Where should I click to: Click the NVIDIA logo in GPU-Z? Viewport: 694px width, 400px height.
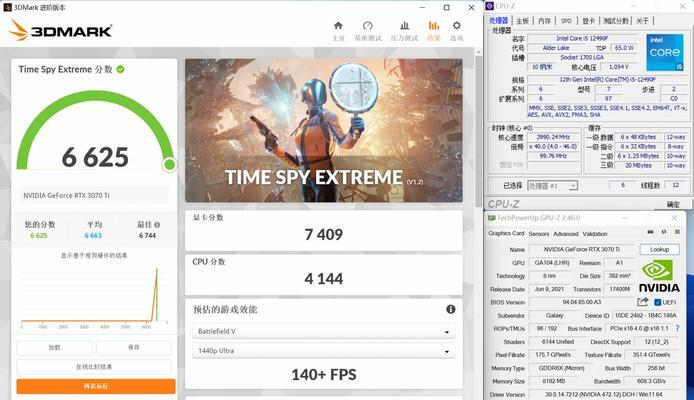click(x=659, y=276)
